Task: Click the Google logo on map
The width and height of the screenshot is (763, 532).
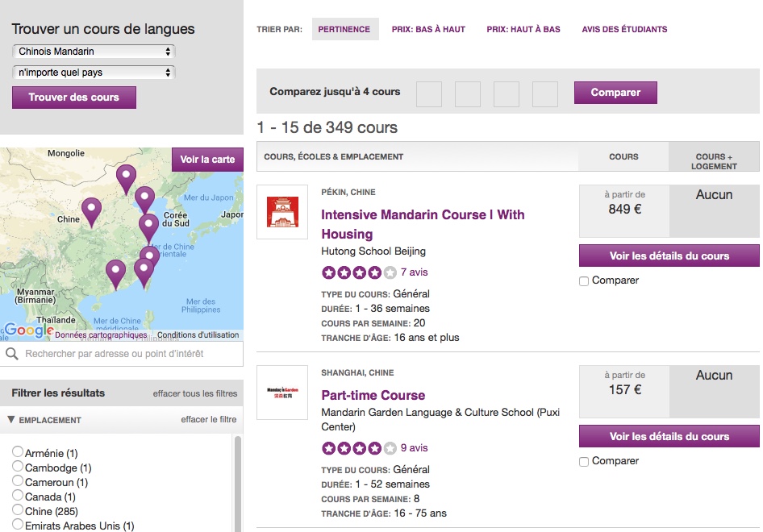Action: coord(28,330)
